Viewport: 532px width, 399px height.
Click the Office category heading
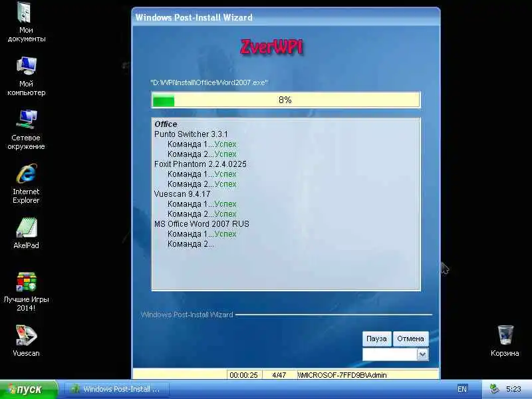166,124
